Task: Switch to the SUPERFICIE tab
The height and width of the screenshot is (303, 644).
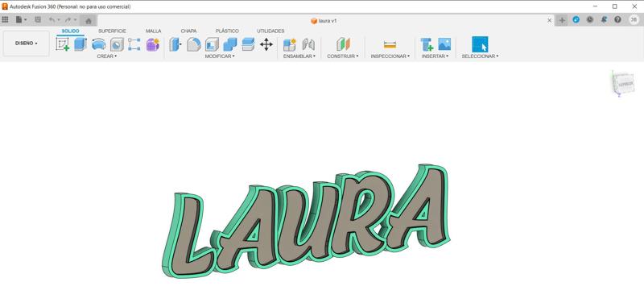Action: pyautogui.click(x=112, y=31)
